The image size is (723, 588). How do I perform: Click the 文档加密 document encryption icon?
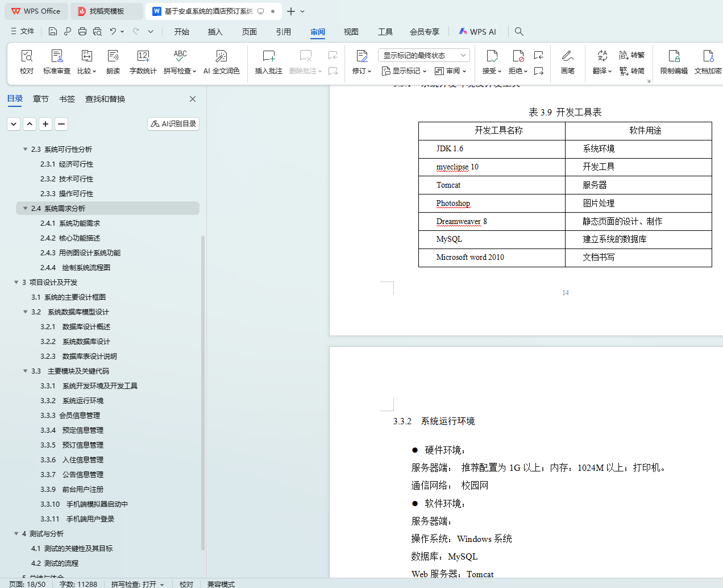708,56
